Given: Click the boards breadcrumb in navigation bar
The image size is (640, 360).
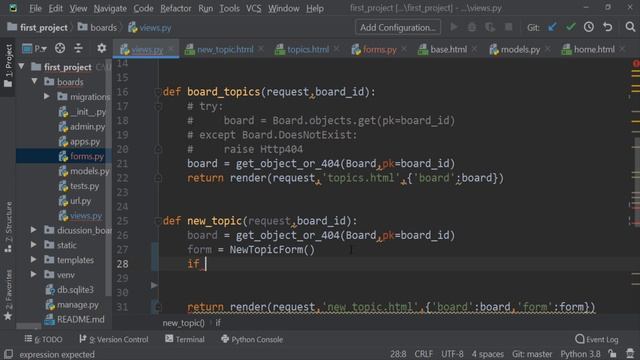Looking at the screenshot, I should tap(98, 27).
